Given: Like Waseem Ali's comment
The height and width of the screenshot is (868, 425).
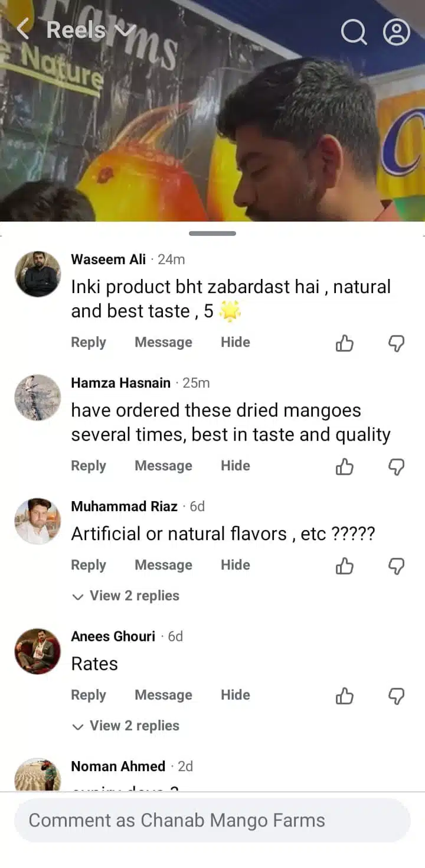Looking at the screenshot, I should coord(345,343).
